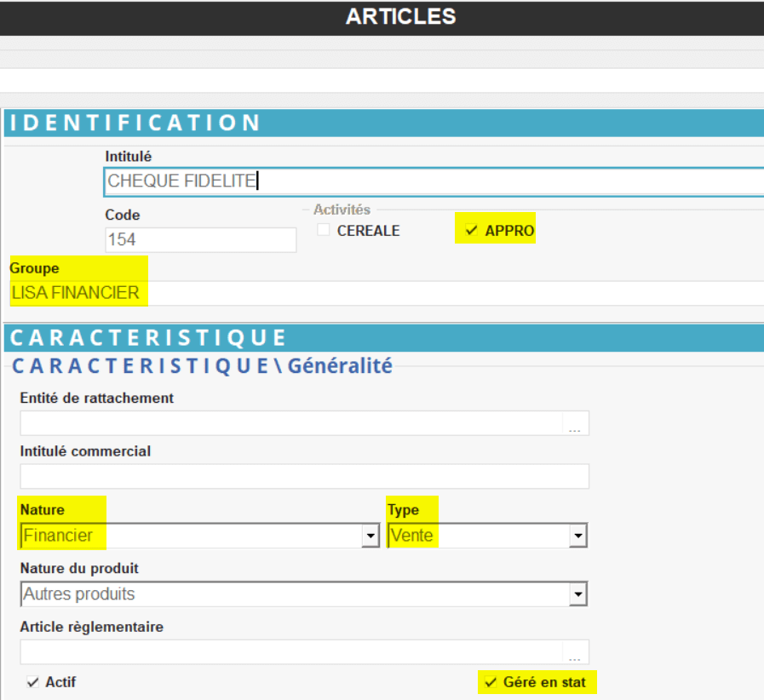
Task: Click the IDENTIFICATION section header
Action: tap(136, 123)
